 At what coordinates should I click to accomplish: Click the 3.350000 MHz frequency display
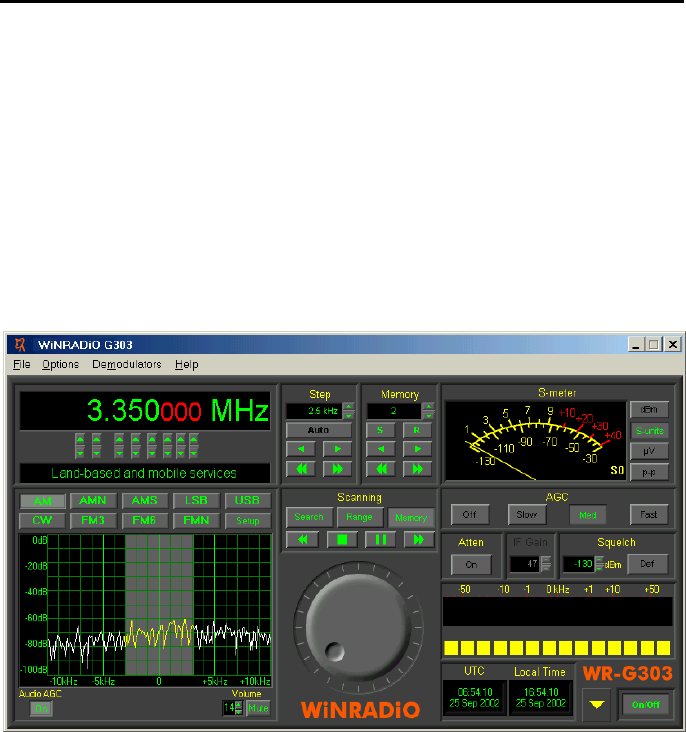click(x=145, y=411)
